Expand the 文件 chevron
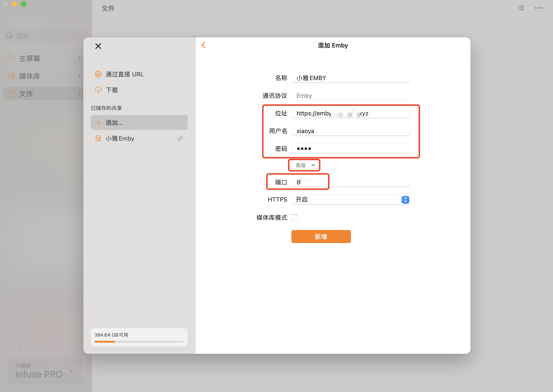Viewport: 553px width, 392px height. (x=80, y=94)
